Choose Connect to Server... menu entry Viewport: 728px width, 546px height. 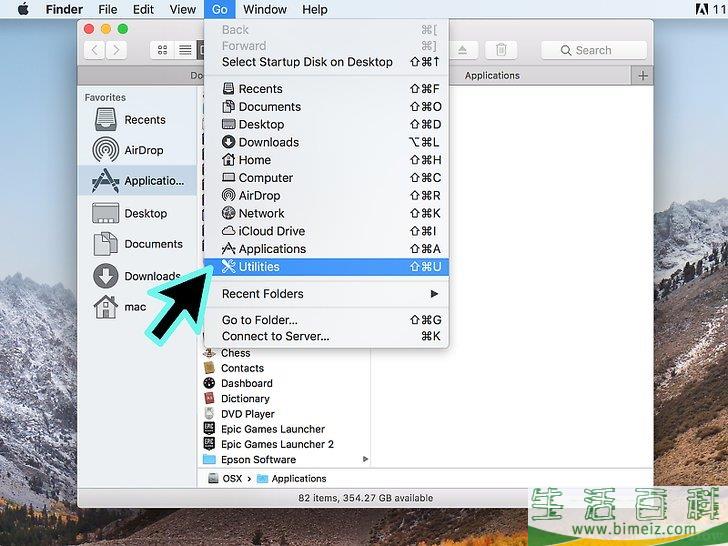pyautogui.click(x=326, y=336)
